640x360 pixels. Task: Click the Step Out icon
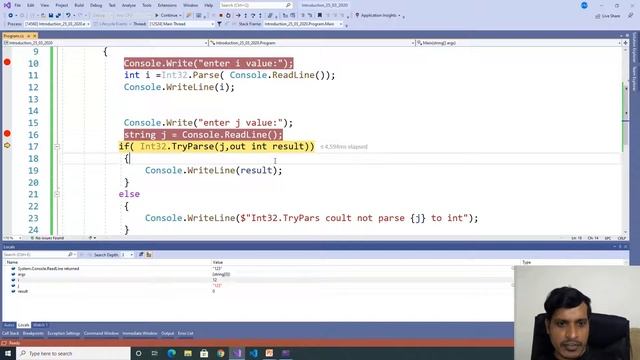coord(260,16)
